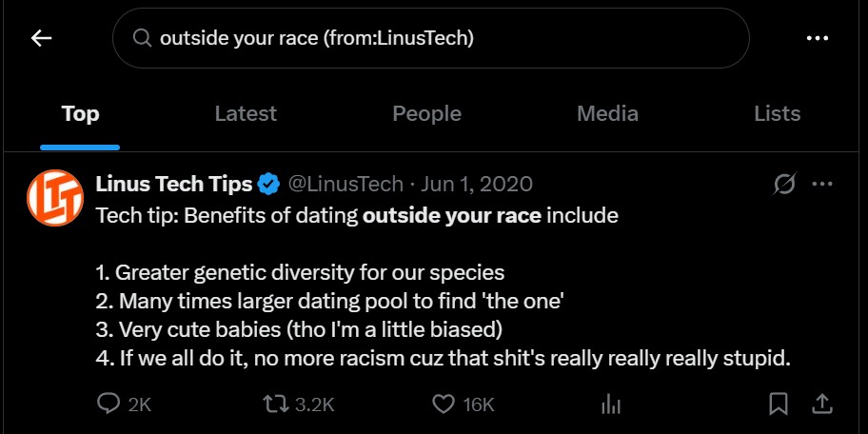Open search options three-dots menu
The image size is (868, 434).
pos(818,38)
